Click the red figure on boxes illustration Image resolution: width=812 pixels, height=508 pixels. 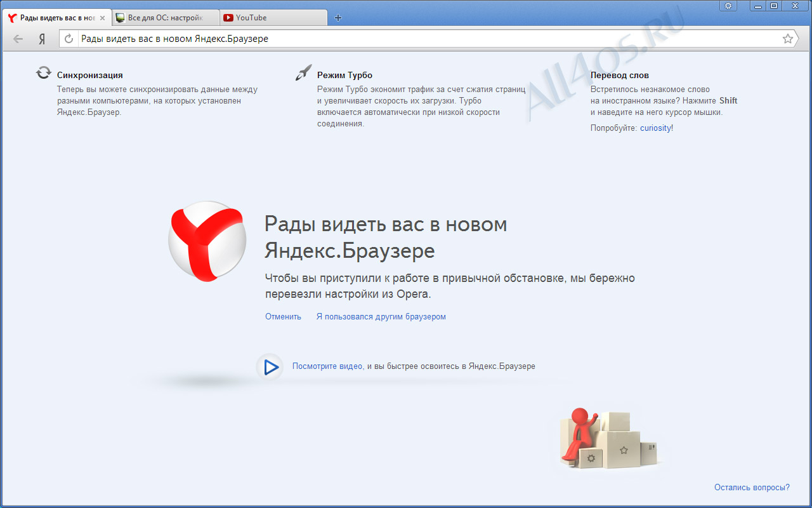pos(580,435)
